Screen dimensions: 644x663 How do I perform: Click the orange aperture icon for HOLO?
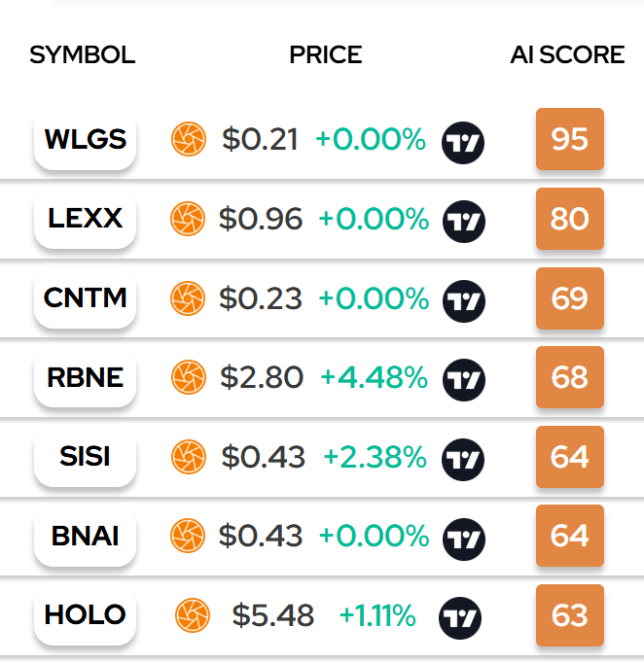(192, 615)
